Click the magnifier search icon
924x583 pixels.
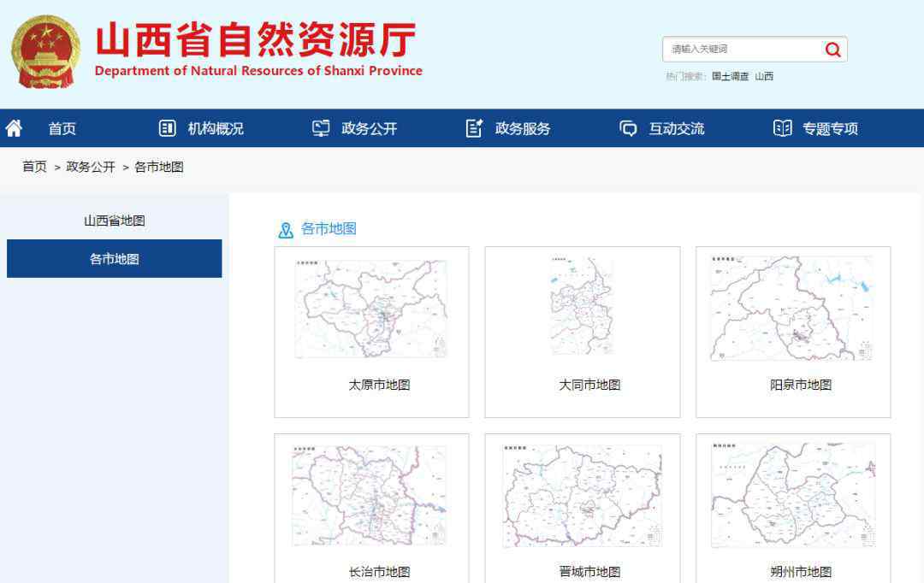(832, 50)
